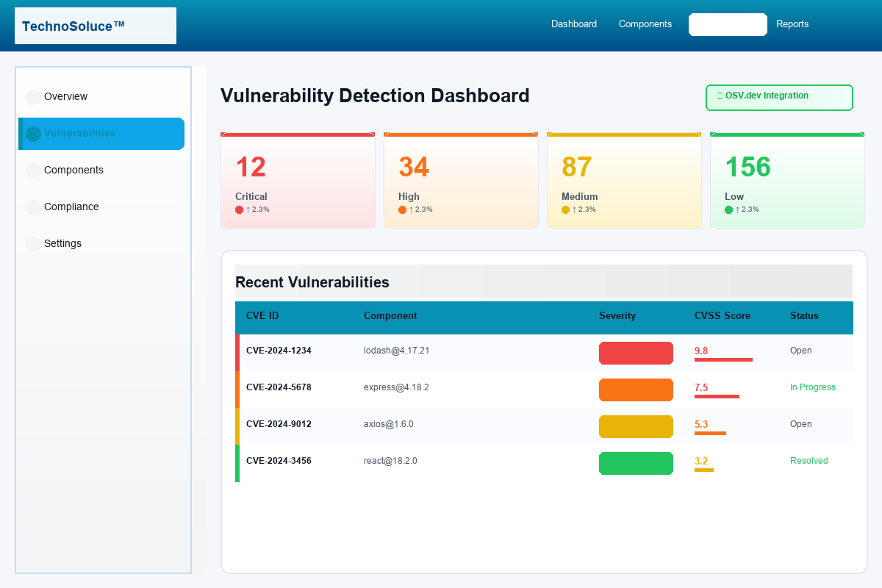Open the Dashboard navigation item
Screen dimensions: 882x588
(574, 24)
